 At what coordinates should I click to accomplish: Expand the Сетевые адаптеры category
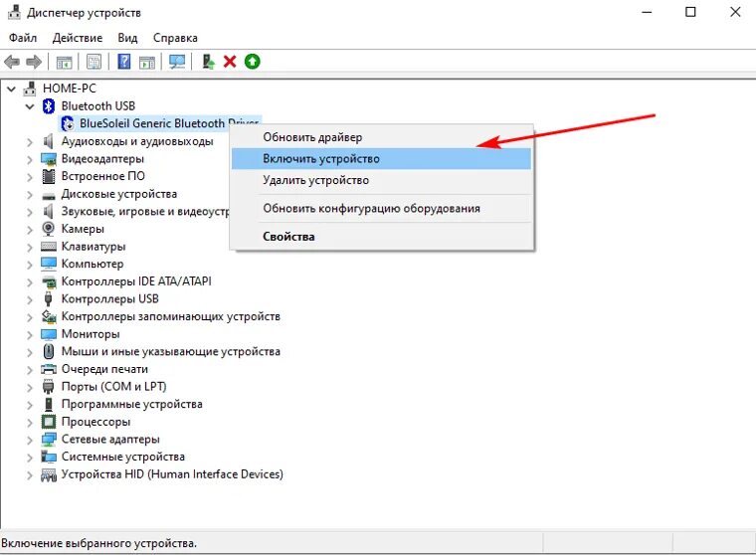coord(28,440)
